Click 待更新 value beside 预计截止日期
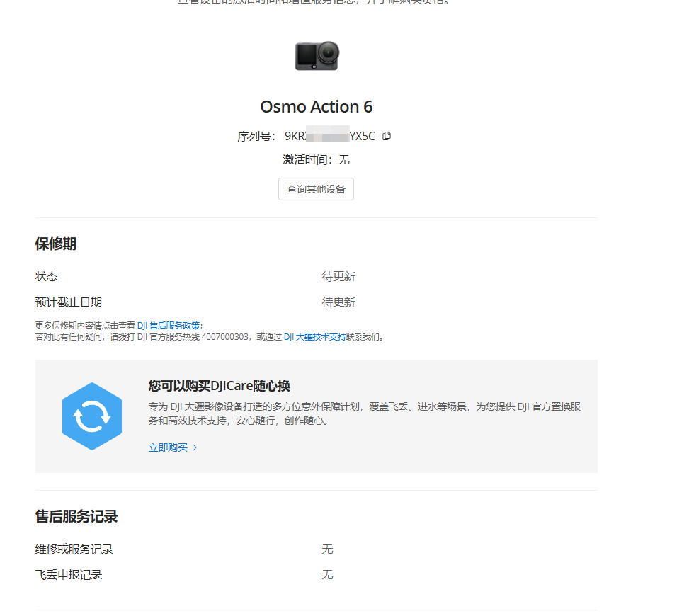 coord(338,302)
